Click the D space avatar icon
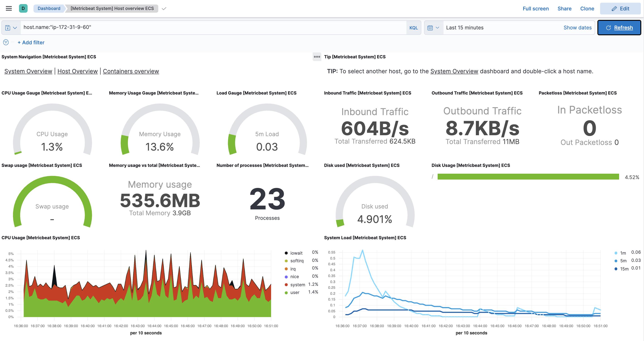 click(23, 9)
